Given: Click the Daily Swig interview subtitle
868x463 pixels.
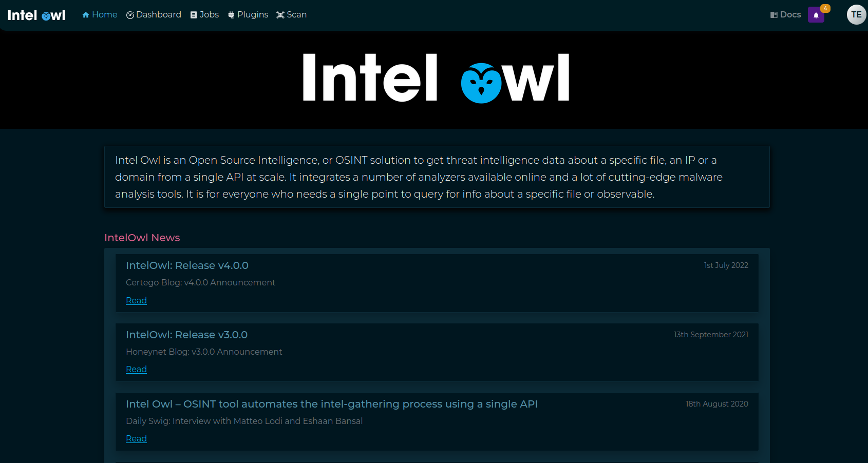Looking at the screenshot, I should point(244,421).
